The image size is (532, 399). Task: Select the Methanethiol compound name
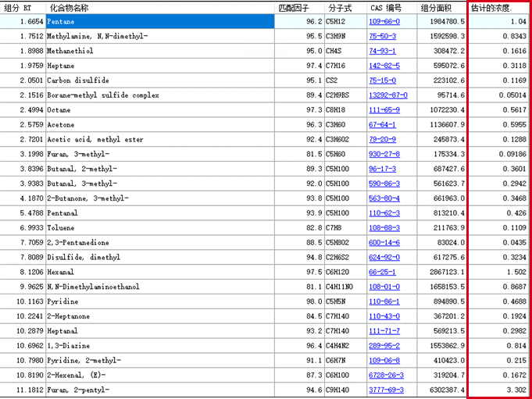(70, 51)
